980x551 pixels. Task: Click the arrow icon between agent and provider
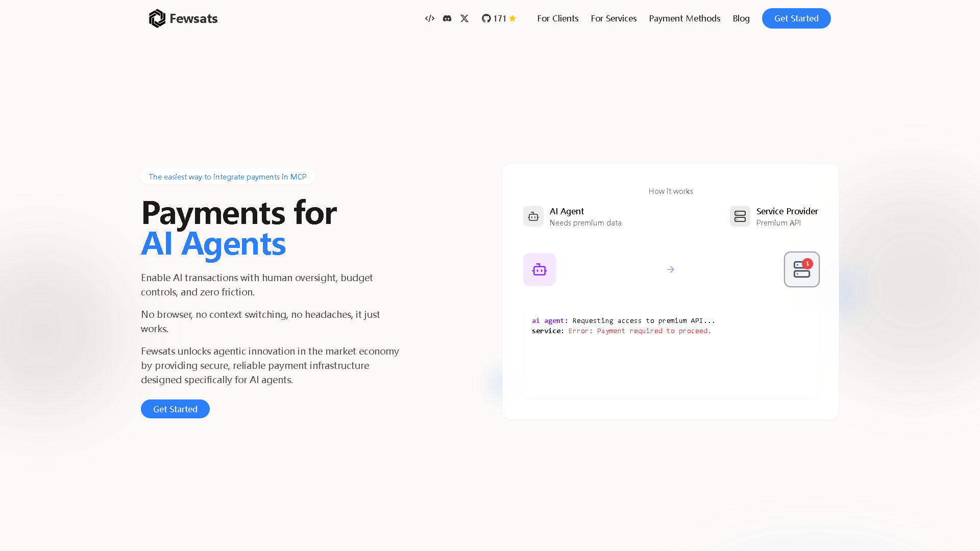tap(670, 269)
